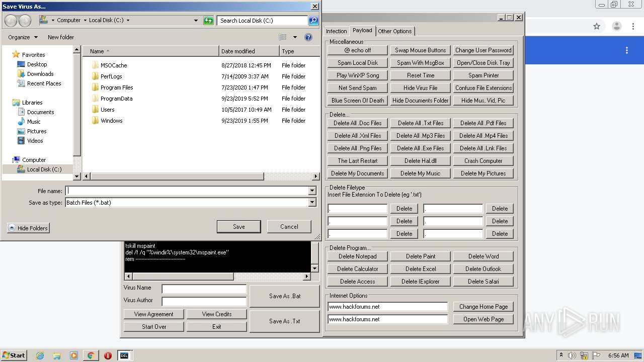Click the ProgramData folder icon
The image size is (644, 362).
click(96, 99)
